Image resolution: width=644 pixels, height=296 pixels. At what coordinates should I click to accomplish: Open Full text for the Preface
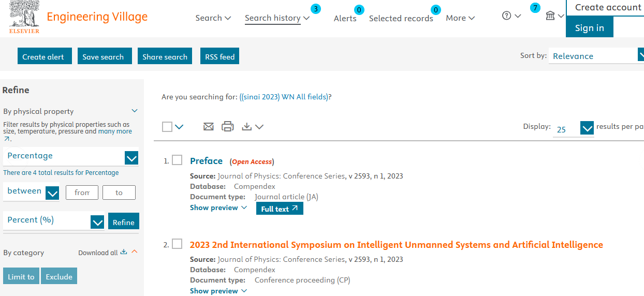click(280, 209)
